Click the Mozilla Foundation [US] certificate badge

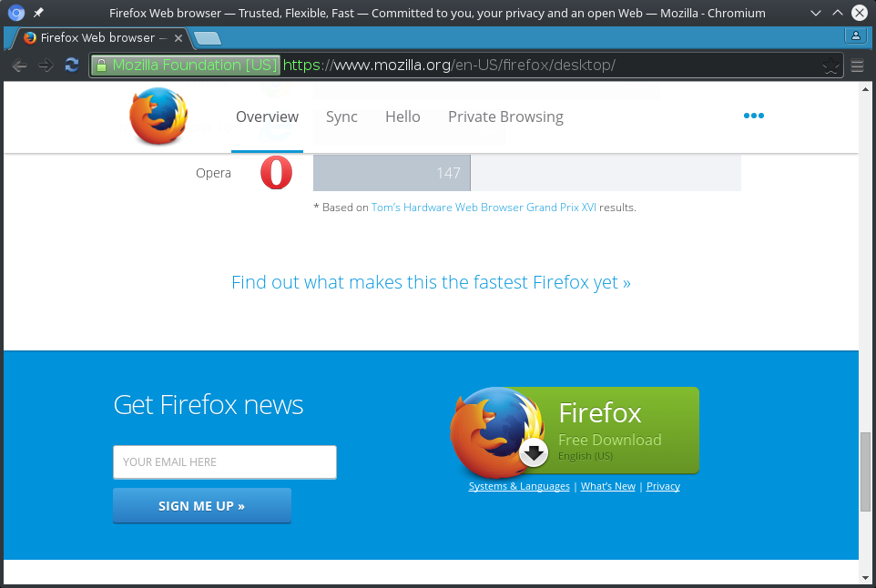(186, 66)
